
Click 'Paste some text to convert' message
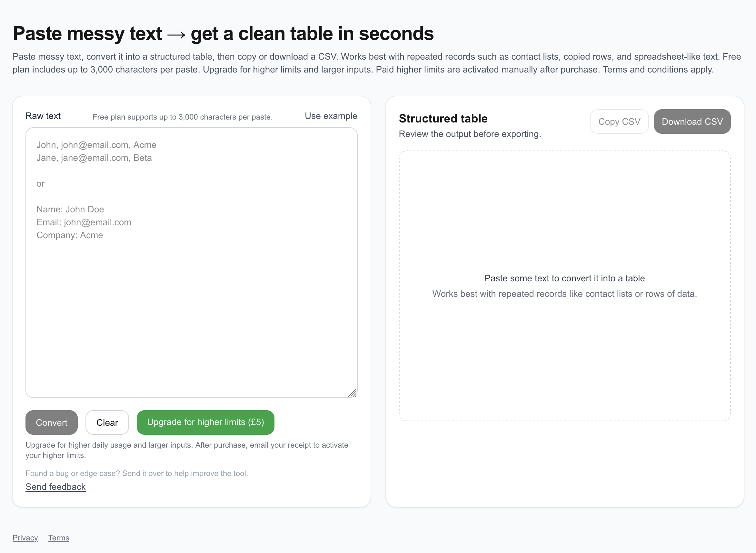click(564, 278)
